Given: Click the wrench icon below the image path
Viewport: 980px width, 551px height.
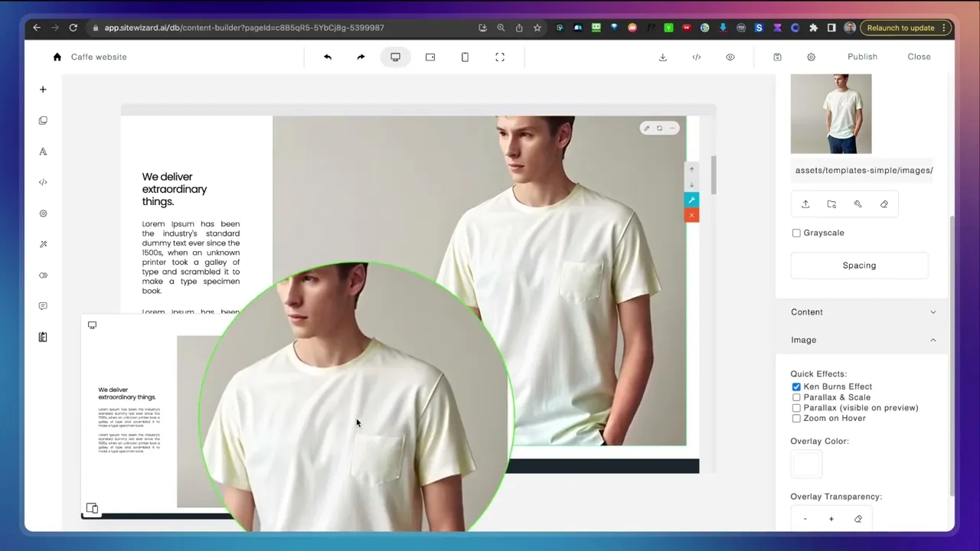Looking at the screenshot, I should pyautogui.click(x=857, y=204).
